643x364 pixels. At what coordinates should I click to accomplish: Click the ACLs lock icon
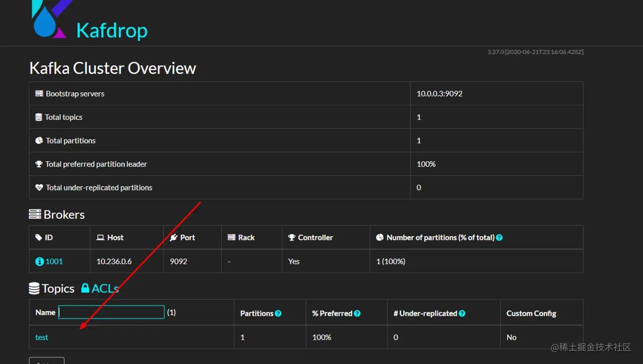pyautogui.click(x=85, y=288)
